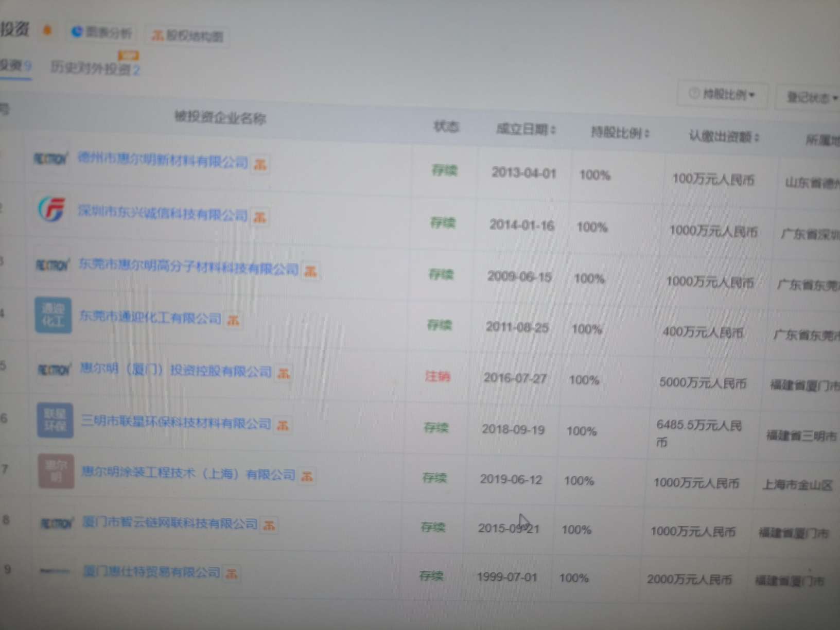Click date 2014-01-16 cell
Screen dimensions: 840x630
click(x=521, y=225)
